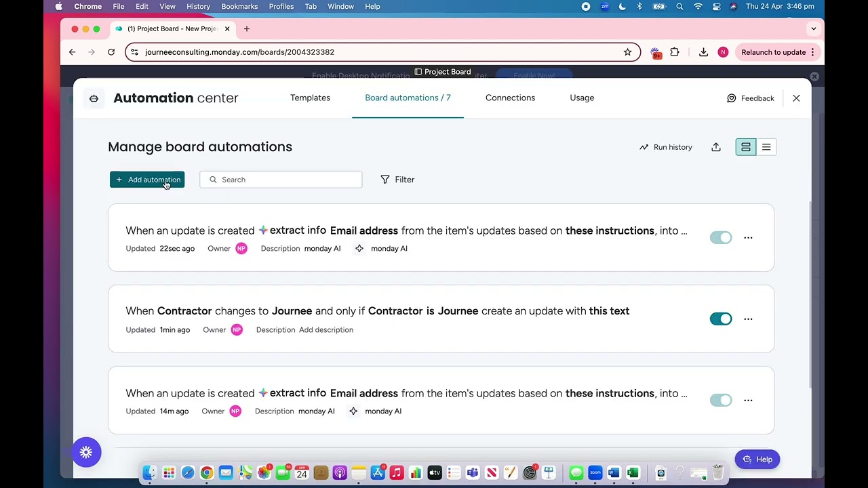Open the Chrome extensions puzzle icon
This screenshot has height=488, width=868.
675,52
